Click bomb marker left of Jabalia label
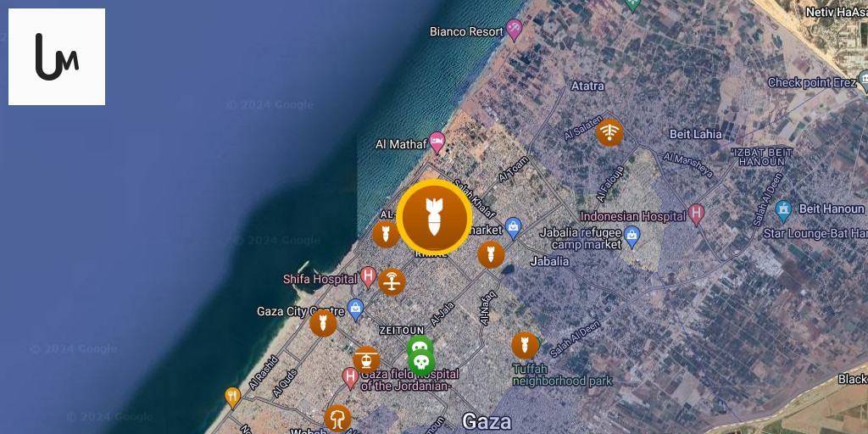 point(491,254)
